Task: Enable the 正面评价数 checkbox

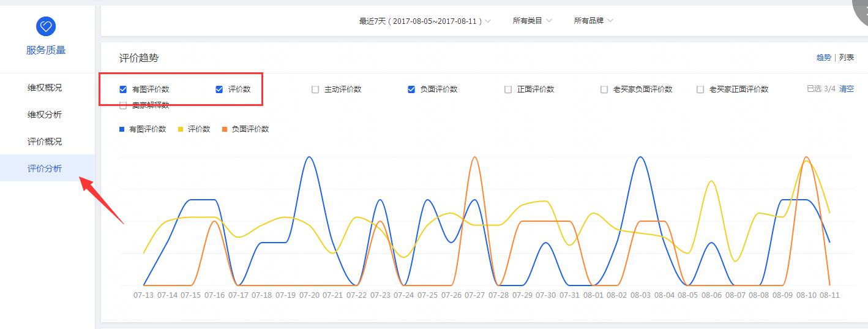Action: click(508, 89)
